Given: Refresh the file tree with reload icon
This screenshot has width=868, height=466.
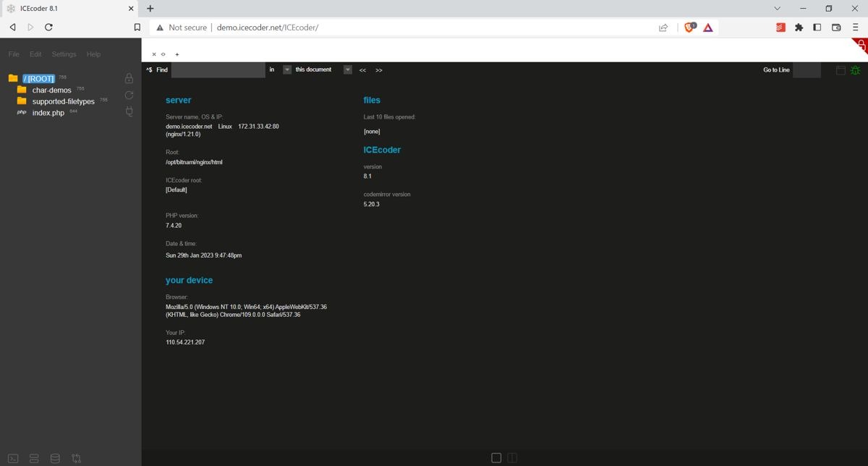Looking at the screenshot, I should pyautogui.click(x=129, y=95).
